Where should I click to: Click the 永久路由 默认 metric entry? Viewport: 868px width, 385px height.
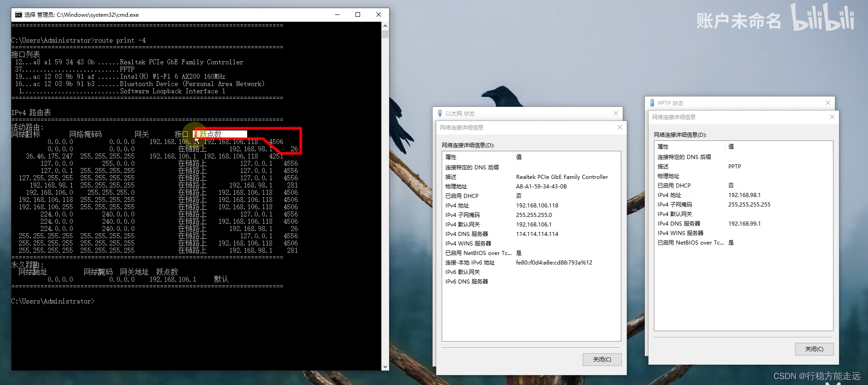point(221,279)
